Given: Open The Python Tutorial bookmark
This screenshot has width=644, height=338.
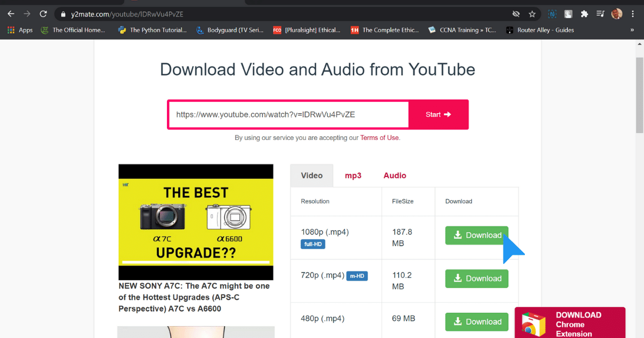Looking at the screenshot, I should (153, 30).
